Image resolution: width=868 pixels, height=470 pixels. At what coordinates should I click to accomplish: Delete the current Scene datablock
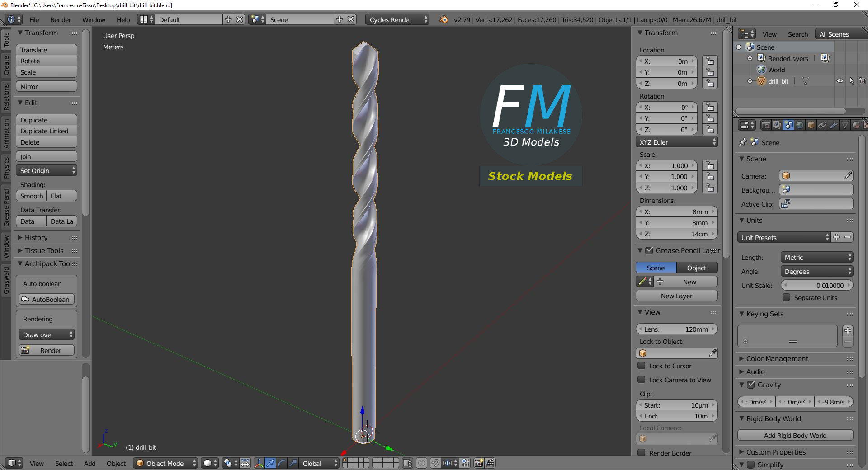pyautogui.click(x=351, y=19)
